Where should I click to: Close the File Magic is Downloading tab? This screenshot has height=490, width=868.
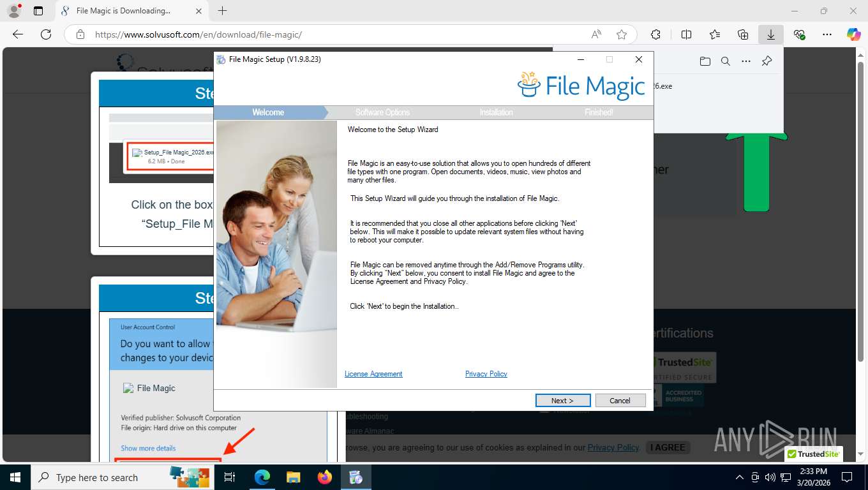coord(198,11)
